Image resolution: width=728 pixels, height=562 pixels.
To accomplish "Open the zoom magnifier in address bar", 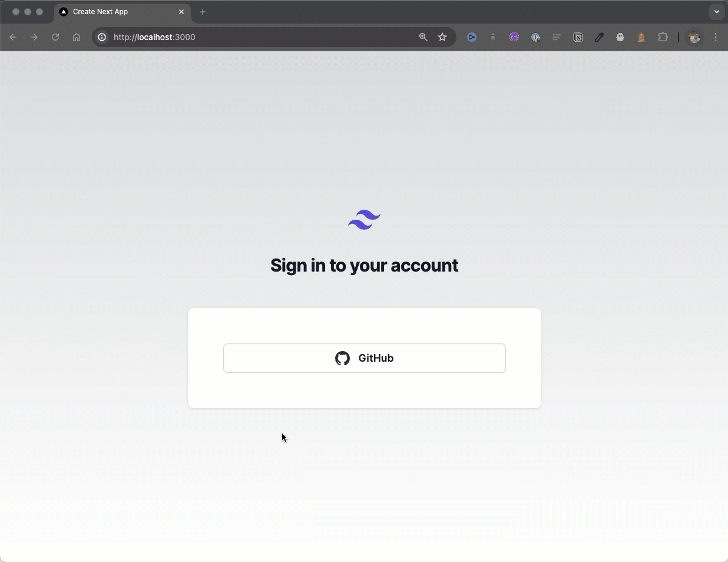I will [423, 37].
